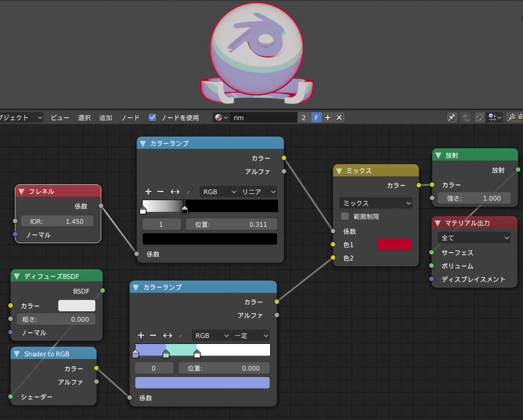Image resolution: width=523 pixels, height=420 pixels.
Task: Collapse the マテリアル出力 node
Action: tap(438, 223)
